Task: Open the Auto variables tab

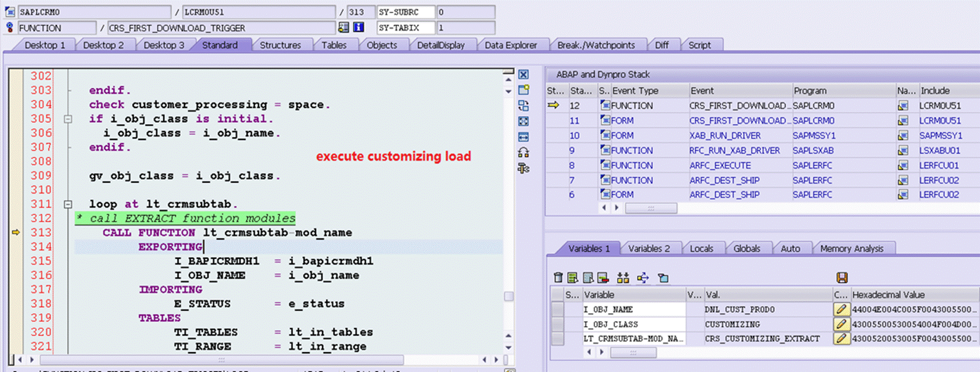Action: coord(790,249)
